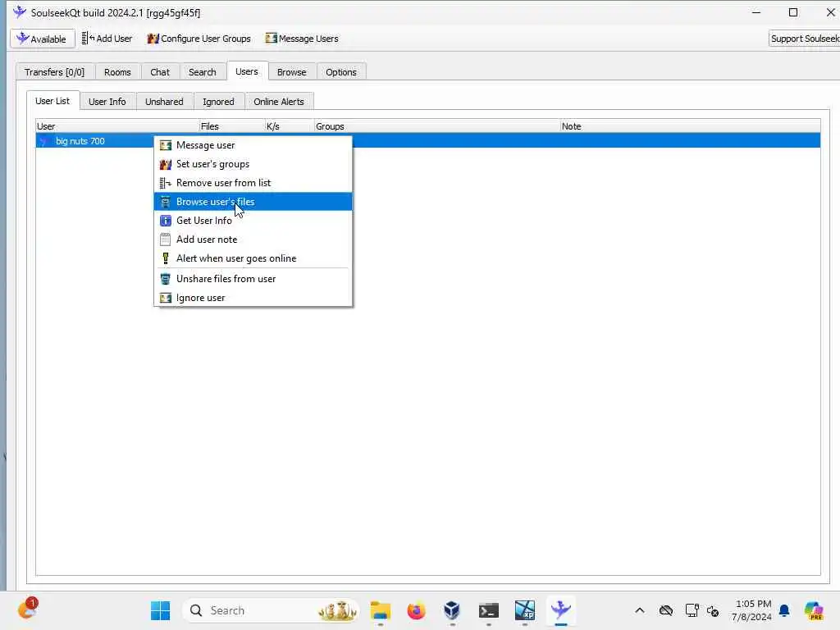Choose Add user note
The width and height of the screenshot is (840, 630).
(253, 240)
